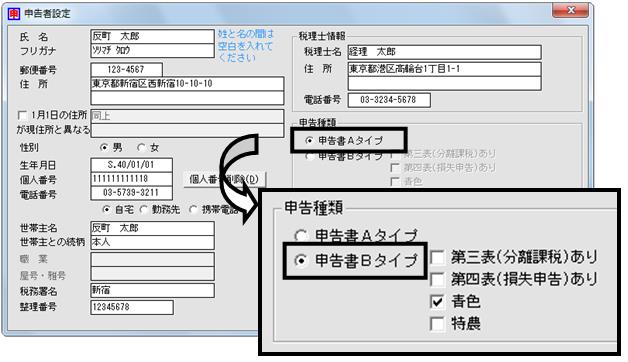Select the 携帯電話 phone type radio
The width and height of the screenshot is (628, 362).
[x=193, y=209]
